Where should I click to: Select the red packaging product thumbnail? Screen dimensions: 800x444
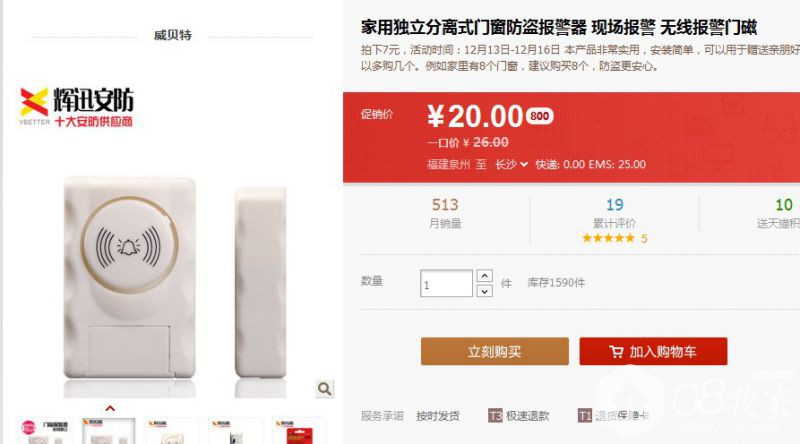299,431
